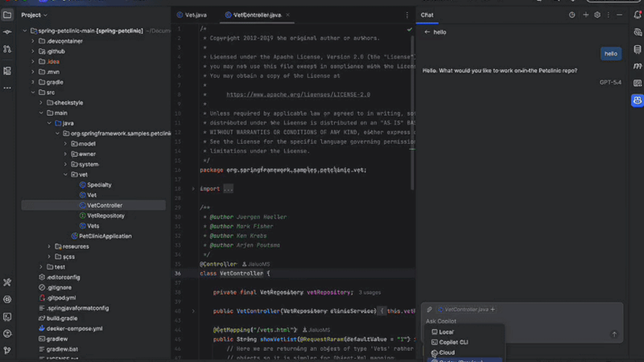Screen dimensions: 644x362
Task: Show chat history clock icon
Action: coord(572,15)
